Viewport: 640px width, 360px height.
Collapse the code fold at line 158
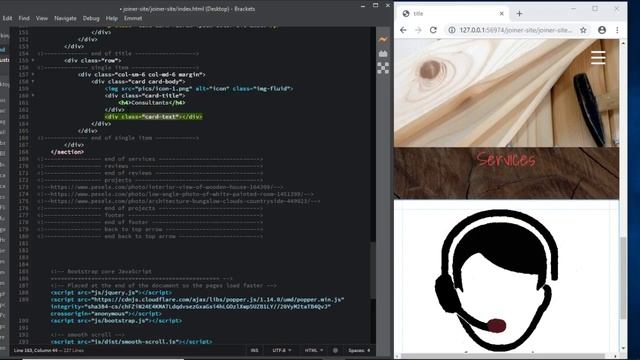(33, 81)
